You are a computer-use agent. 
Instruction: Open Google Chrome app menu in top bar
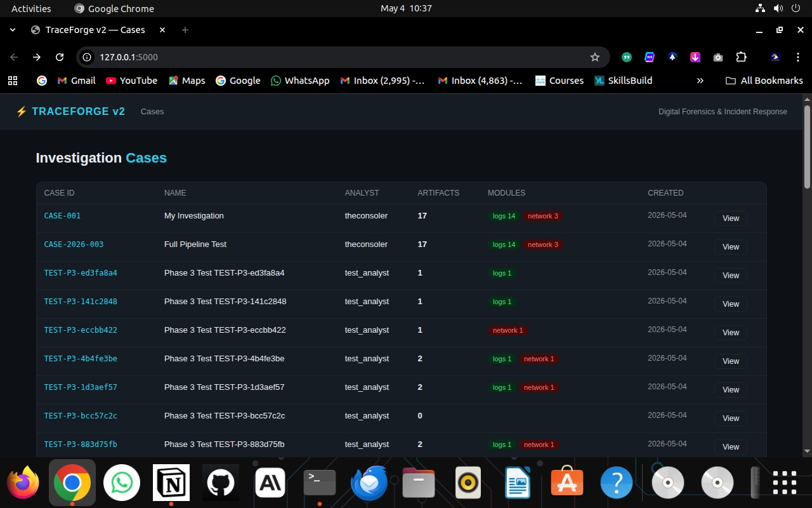tap(114, 8)
